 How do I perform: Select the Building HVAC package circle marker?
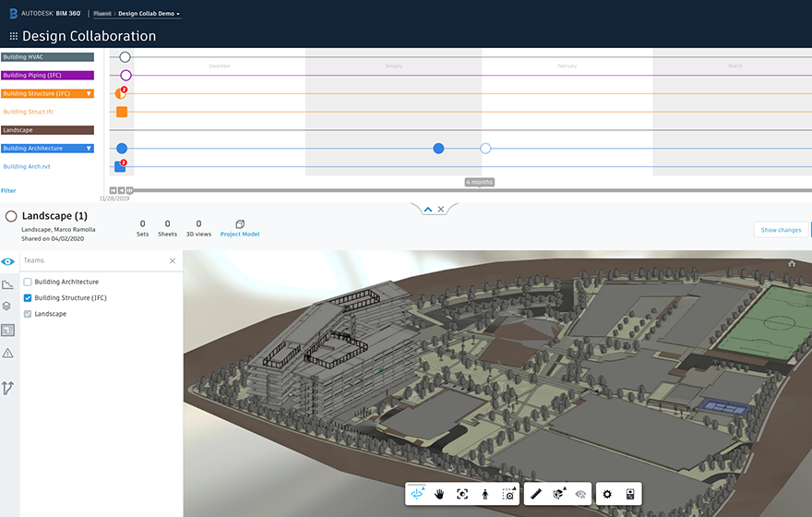point(125,57)
